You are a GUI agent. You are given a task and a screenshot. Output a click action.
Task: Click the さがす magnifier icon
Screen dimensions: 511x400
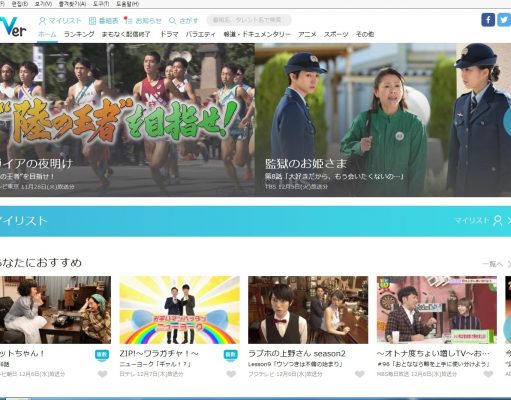click(x=172, y=21)
